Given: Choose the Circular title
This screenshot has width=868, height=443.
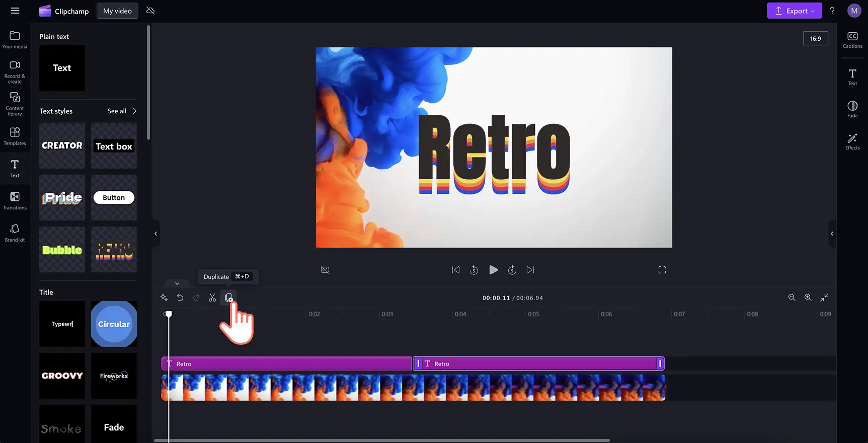Looking at the screenshot, I should (x=114, y=324).
